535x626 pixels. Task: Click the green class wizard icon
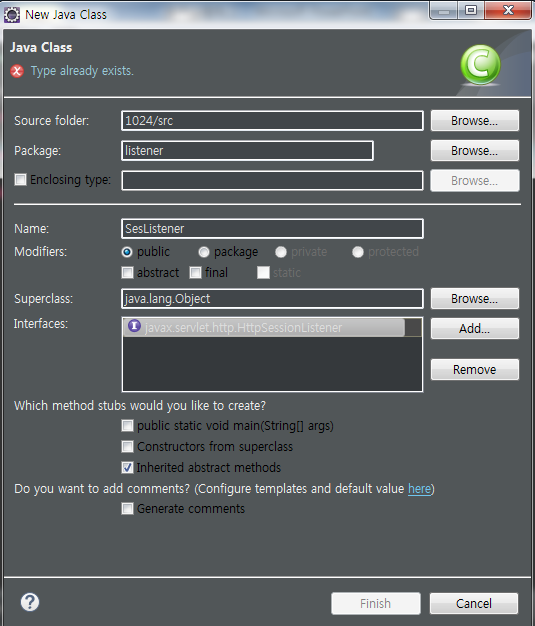point(480,65)
